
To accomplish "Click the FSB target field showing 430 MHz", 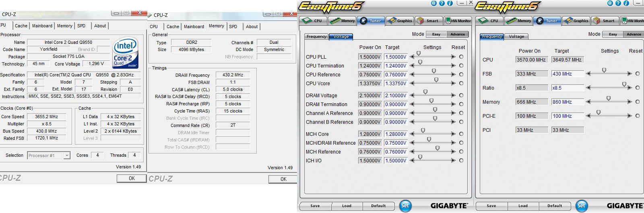I will click(x=568, y=74).
